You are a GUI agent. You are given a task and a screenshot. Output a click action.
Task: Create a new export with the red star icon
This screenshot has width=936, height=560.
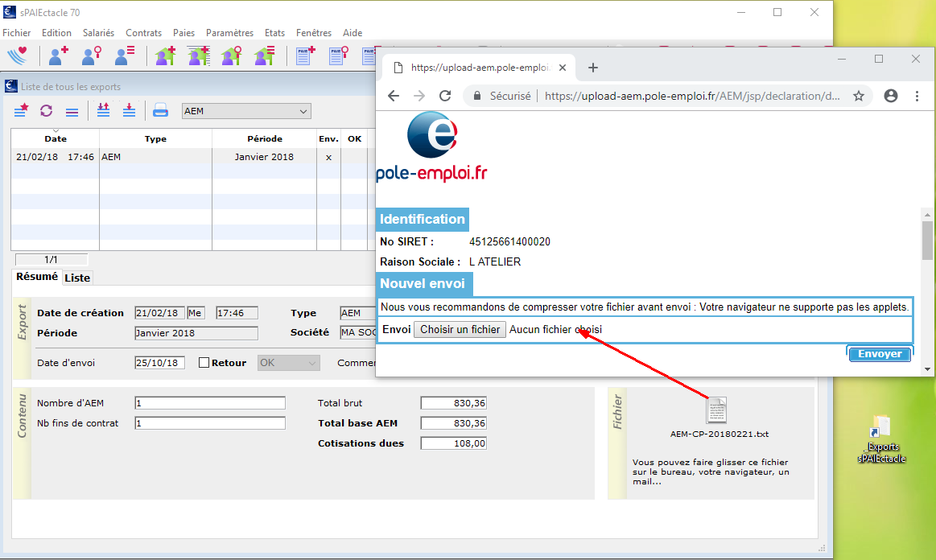[21, 110]
